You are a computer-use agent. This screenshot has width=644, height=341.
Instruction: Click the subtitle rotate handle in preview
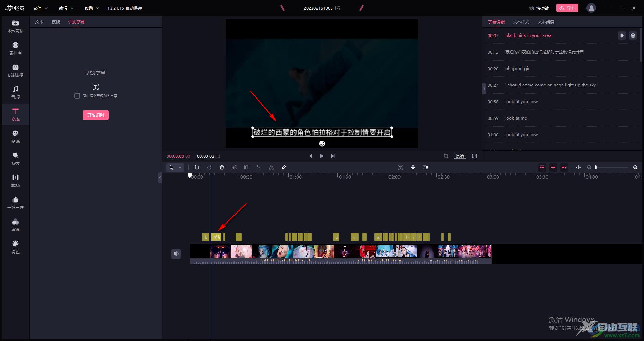[x=322, y=144]
